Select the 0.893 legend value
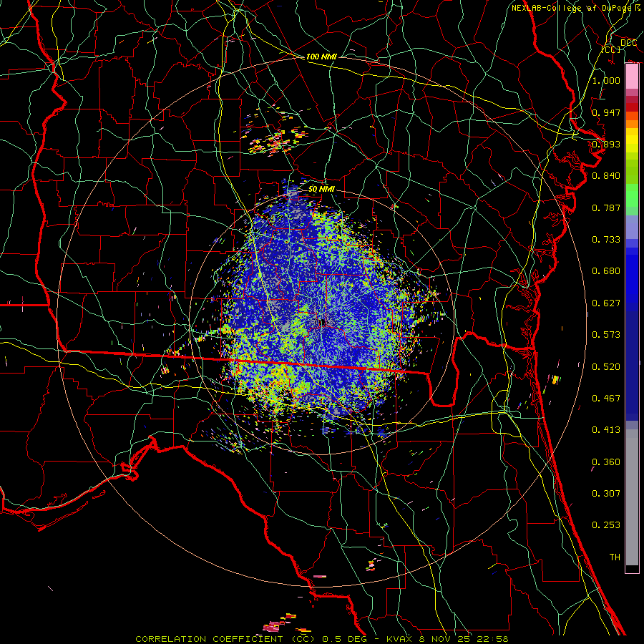The width and height of the screenshot is (644, 644). coord(606,144)
